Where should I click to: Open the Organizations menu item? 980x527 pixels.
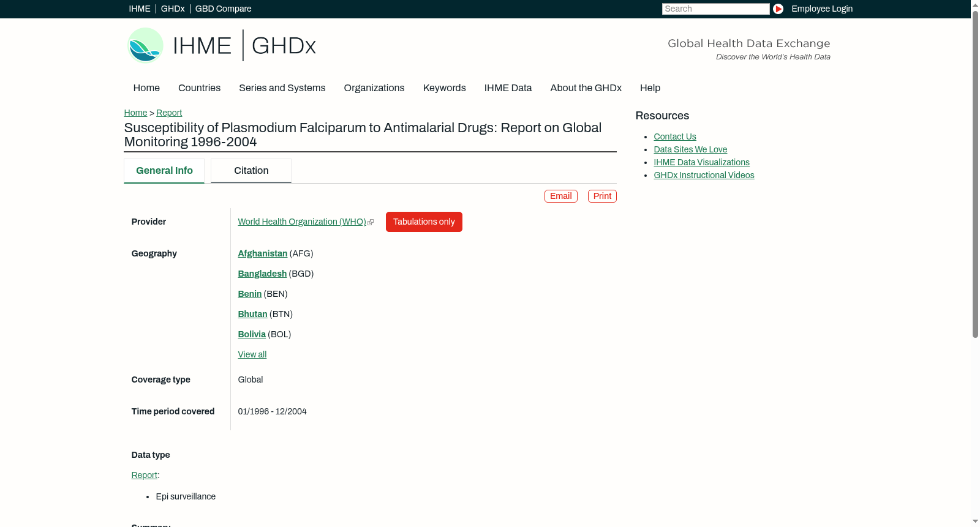tap(374, 88)
